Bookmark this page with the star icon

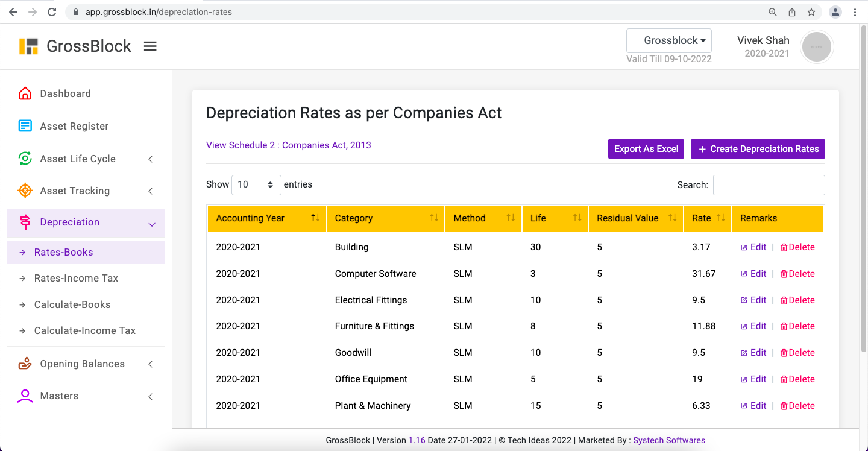click(x=811, y=12)
